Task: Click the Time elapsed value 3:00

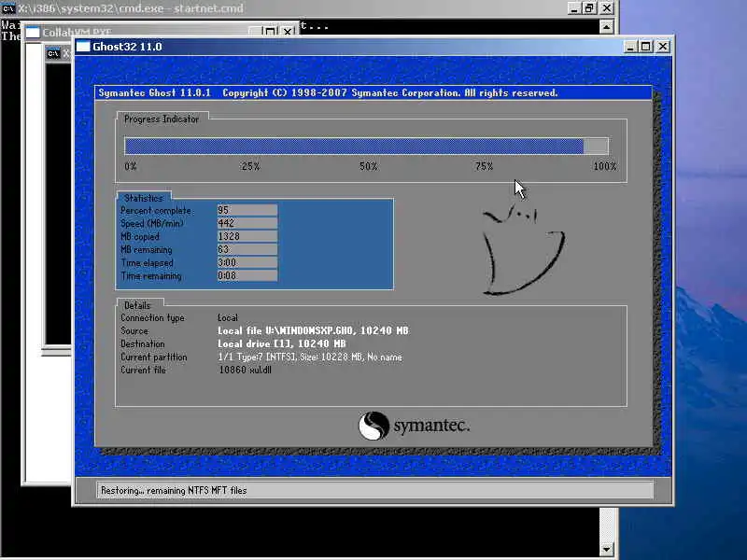Action: pos(247,262)
